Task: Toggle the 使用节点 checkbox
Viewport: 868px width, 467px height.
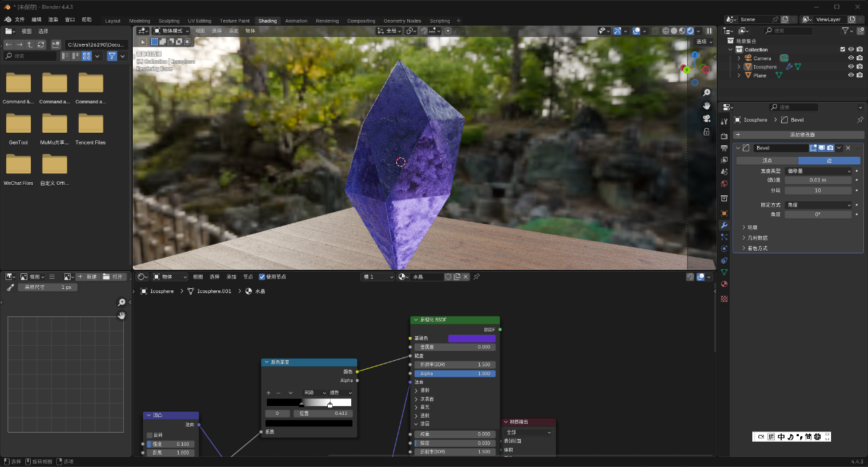Action: (262, 277)
